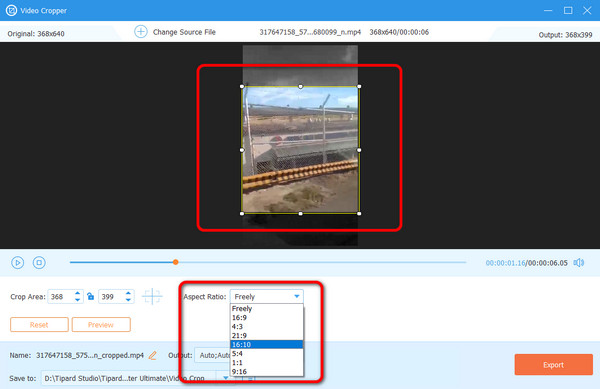
Task: Click the bottom-right crop handle
Action: (x=359, y=213)
